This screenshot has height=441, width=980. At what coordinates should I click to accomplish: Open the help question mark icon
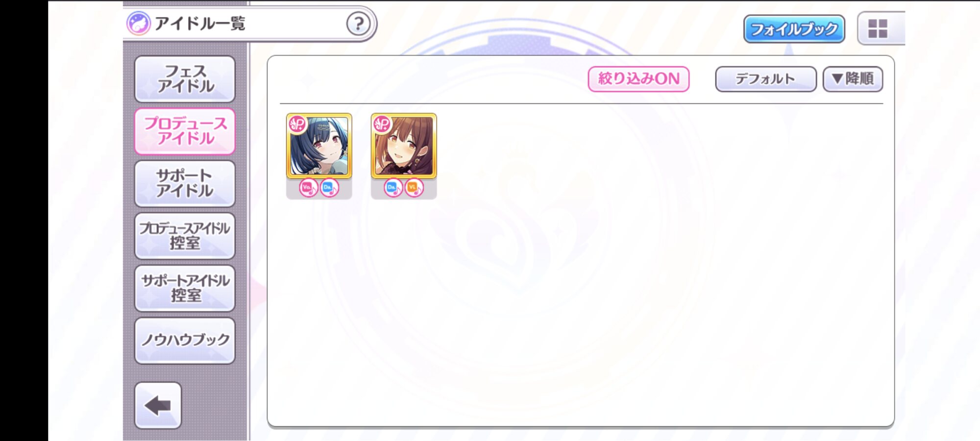point(358,24)
